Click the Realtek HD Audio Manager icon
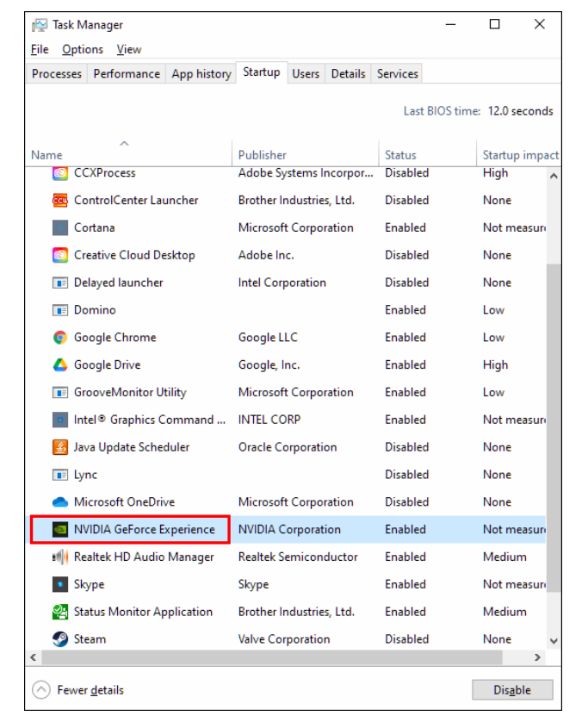This screenshot has height=722, width=588. (x=60, y=557)
